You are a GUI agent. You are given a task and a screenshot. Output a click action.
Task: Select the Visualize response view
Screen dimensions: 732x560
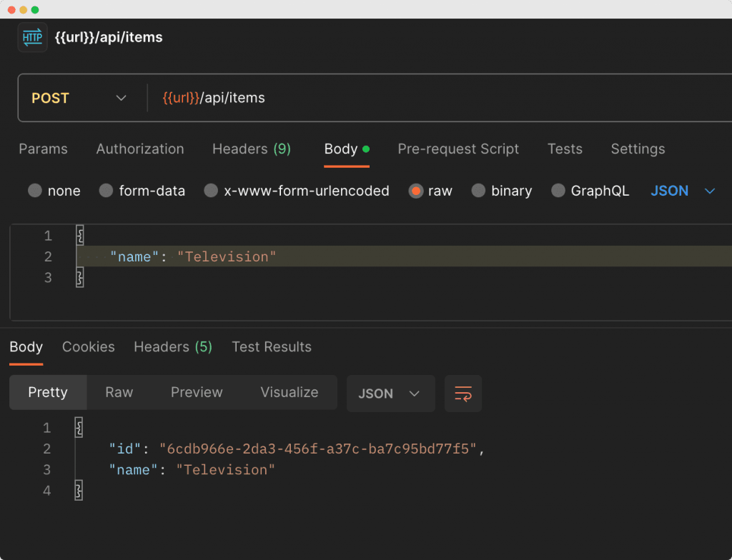[289, 392]
